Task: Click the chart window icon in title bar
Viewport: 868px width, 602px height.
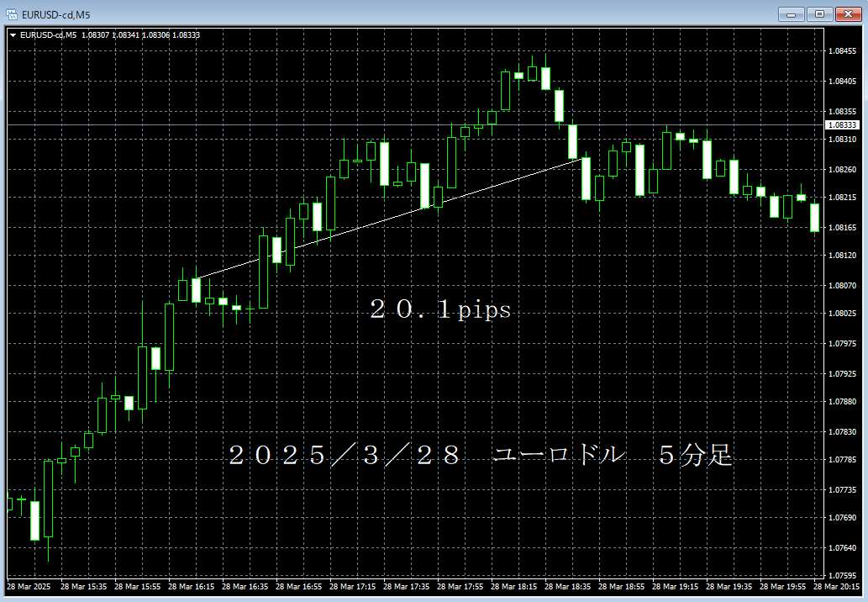Action: (x=11, y=14)
